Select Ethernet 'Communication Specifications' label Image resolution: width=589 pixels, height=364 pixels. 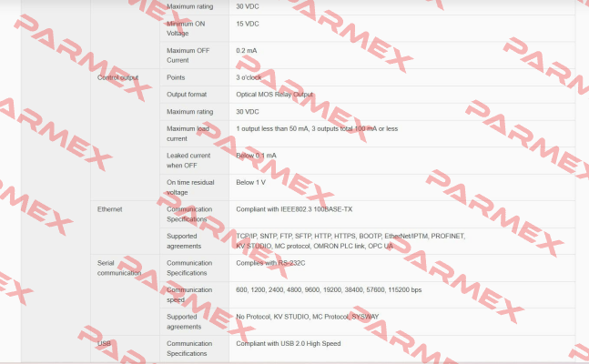click(189, 214)
